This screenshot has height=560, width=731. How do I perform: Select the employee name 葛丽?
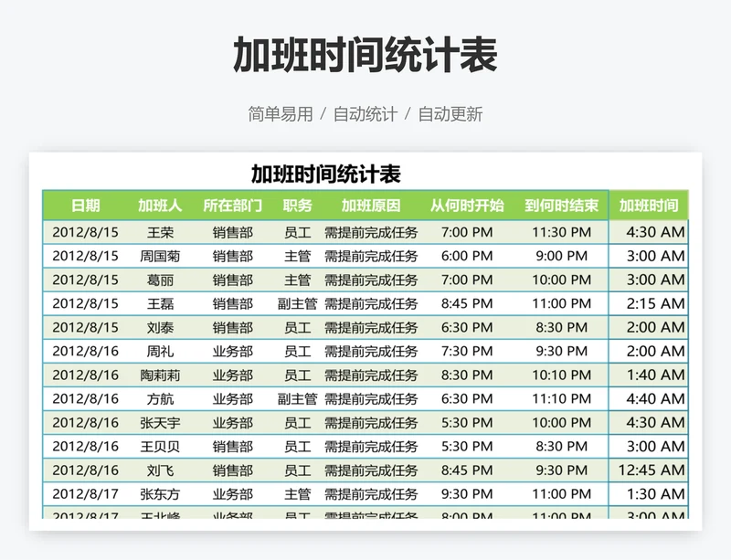161,280
